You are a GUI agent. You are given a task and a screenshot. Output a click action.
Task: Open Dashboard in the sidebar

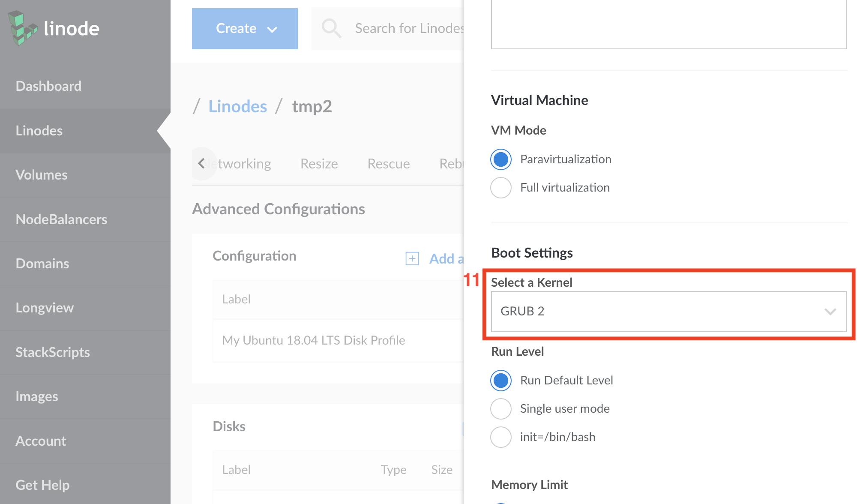point(85,86)
